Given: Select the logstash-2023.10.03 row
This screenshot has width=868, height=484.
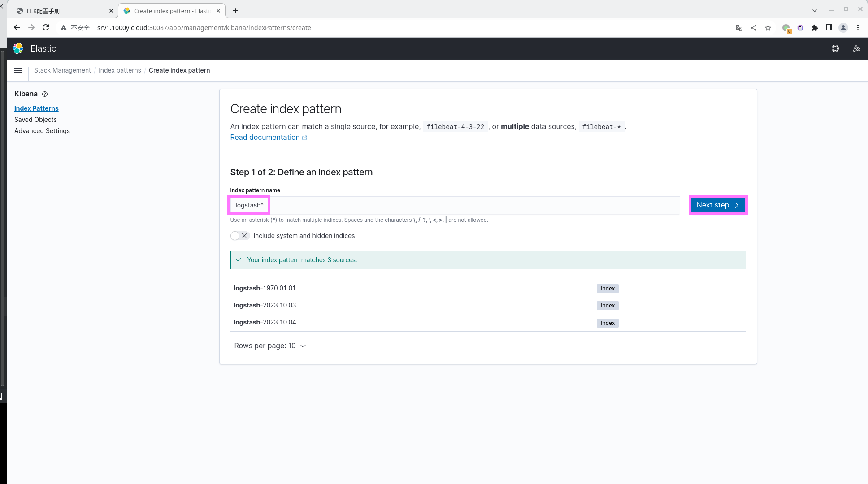Looking at the screenshot, I should (x=488, y=305).
